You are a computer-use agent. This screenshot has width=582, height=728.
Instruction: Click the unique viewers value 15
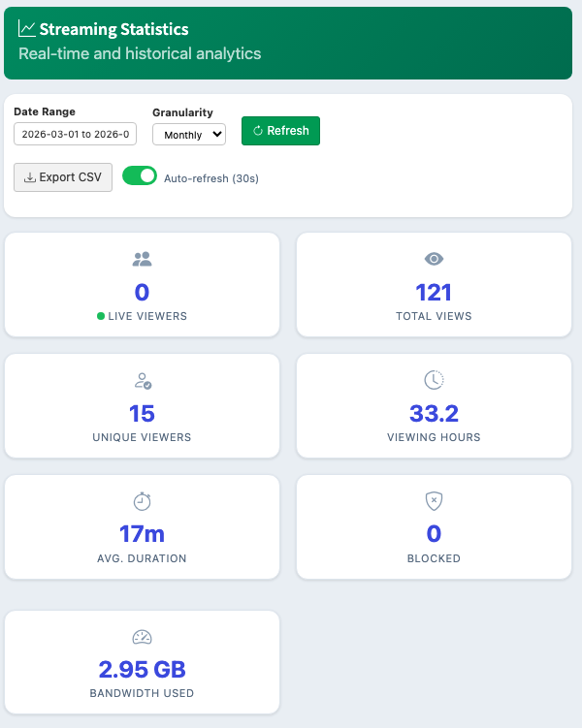(x=142, y=414)
